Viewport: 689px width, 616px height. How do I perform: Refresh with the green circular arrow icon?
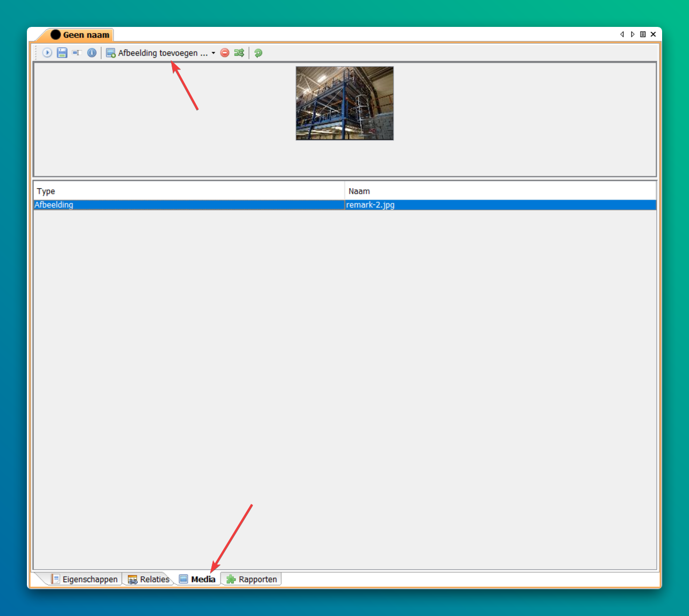tap(259, 53)
